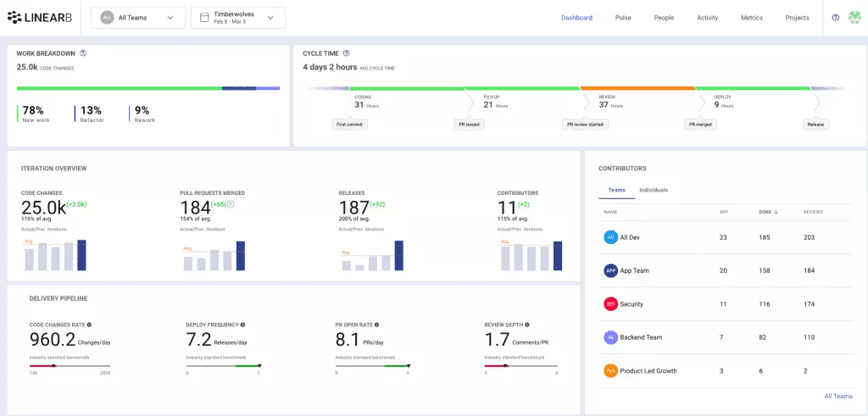The height and width of the screenshot is (416, 868).
Task: Select the Teams contributors tab
Action: pos(617,190)
